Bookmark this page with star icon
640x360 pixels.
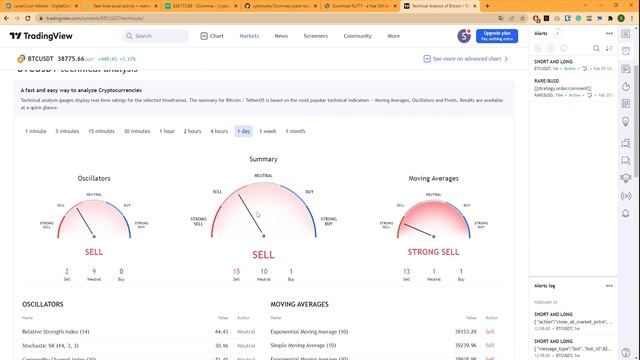(x=522, y=18)
